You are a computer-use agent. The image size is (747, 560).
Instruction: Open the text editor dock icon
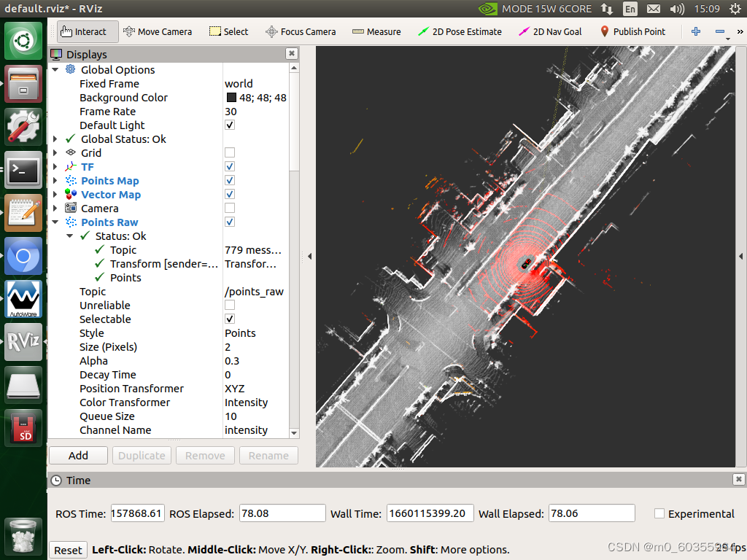click(23, 213)
